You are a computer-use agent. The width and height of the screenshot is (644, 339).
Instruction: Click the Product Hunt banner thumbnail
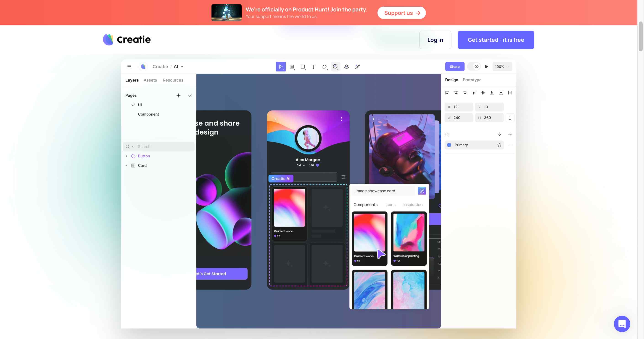coord(226,13)
